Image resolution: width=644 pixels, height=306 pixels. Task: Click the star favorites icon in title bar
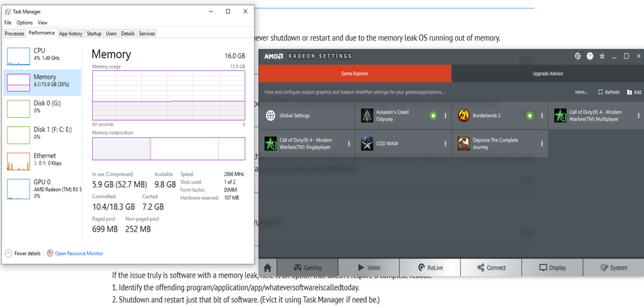(x=602, y=57)
